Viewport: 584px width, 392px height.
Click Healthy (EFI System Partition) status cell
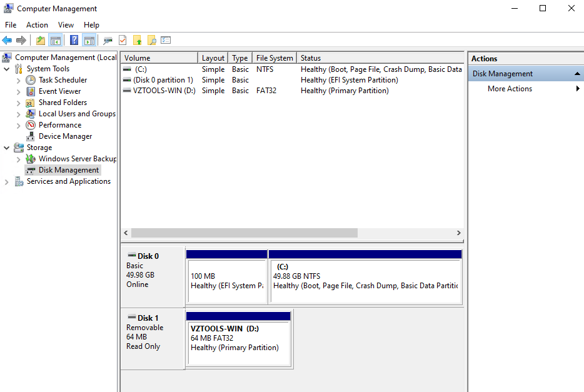pos(350,80)
